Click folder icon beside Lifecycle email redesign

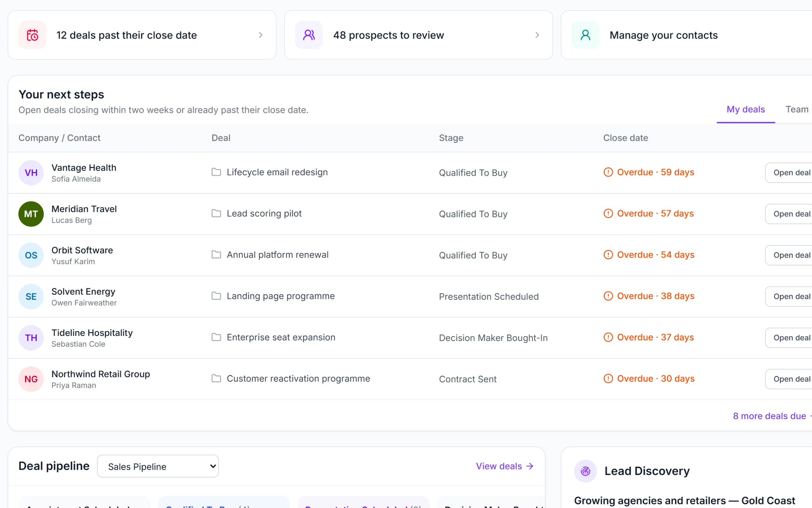(x=216, y=172)
